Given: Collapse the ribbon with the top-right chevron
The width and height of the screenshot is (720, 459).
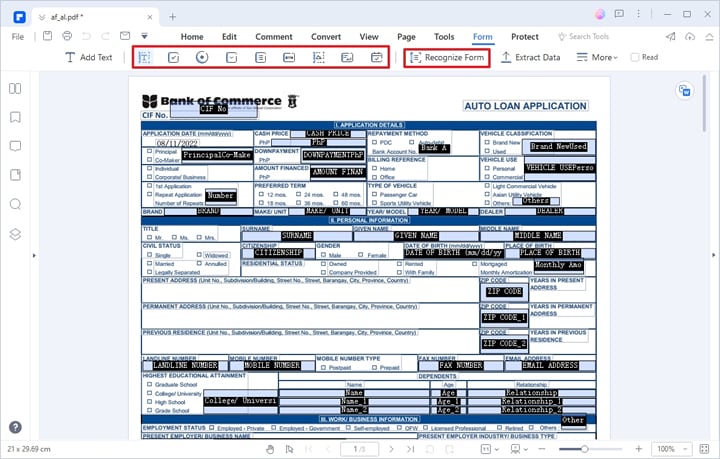Looking at the screenshot, I should (x=709, y=37).
